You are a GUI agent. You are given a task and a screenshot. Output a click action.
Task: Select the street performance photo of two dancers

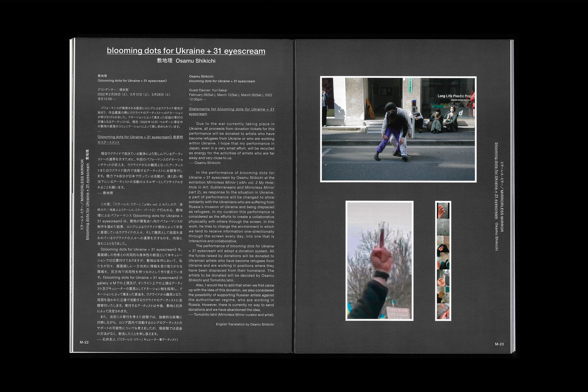[x=398, y=129]
